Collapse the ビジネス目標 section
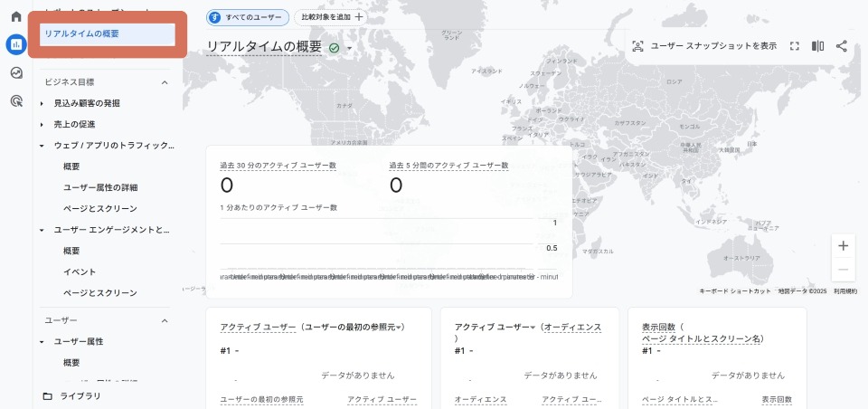 (165, 82)
